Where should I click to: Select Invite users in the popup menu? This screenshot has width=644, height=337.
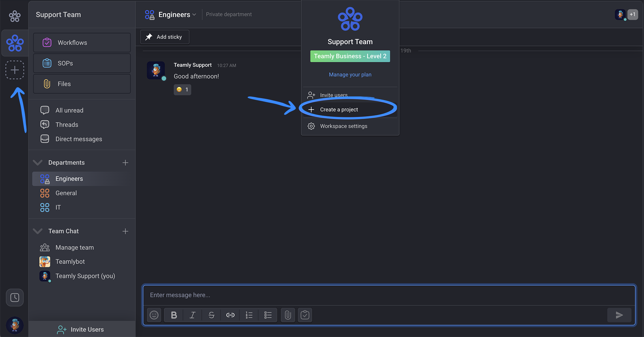tap(350, 95)
